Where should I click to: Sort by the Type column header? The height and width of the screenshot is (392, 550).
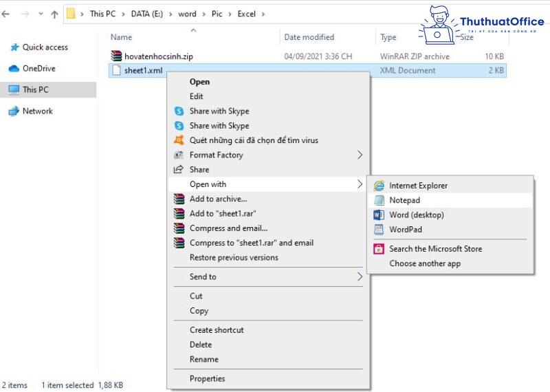pos(388,37)
